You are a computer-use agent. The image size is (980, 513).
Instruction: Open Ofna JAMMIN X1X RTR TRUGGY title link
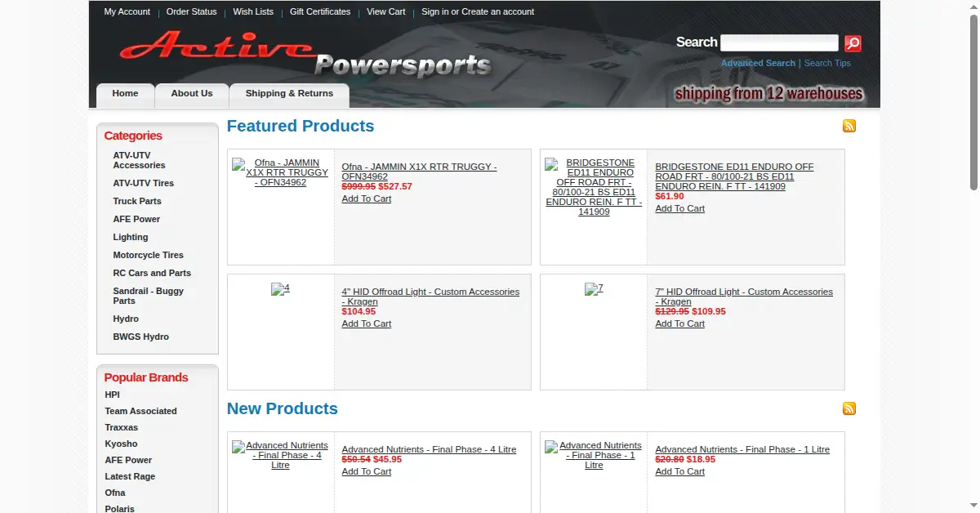point(419,172)
